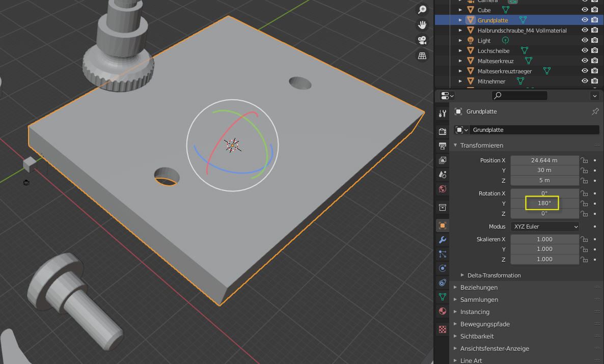
Task: Toggle eye for Halbrundschraube_M4 Vollmaterial
Action: (x=585, y=30)
